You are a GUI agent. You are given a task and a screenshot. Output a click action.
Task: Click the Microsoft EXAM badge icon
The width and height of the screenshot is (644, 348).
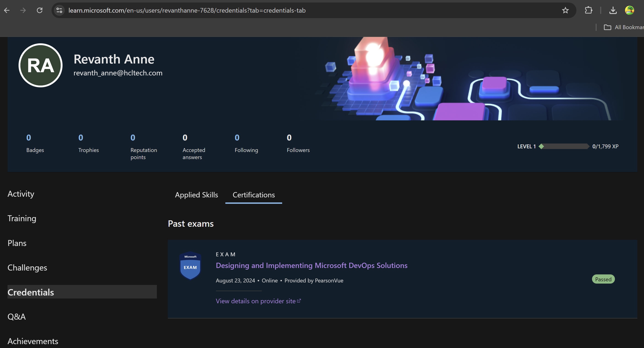[190, 265]
